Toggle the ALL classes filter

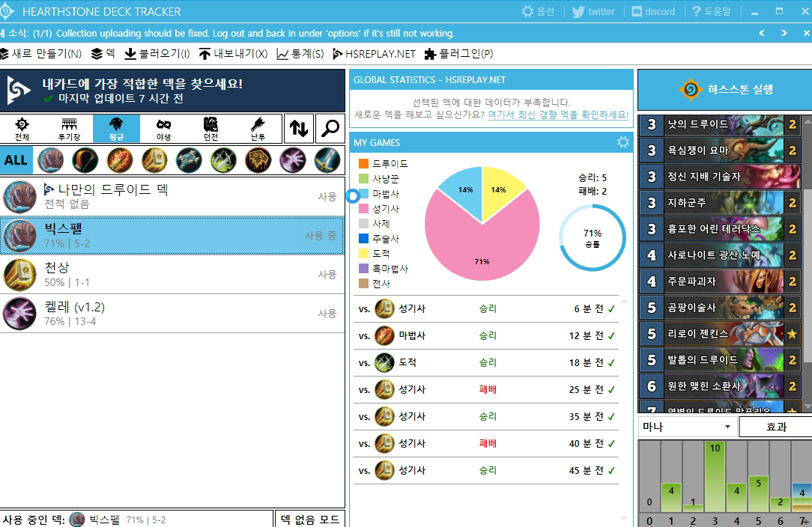coord(16,159)
